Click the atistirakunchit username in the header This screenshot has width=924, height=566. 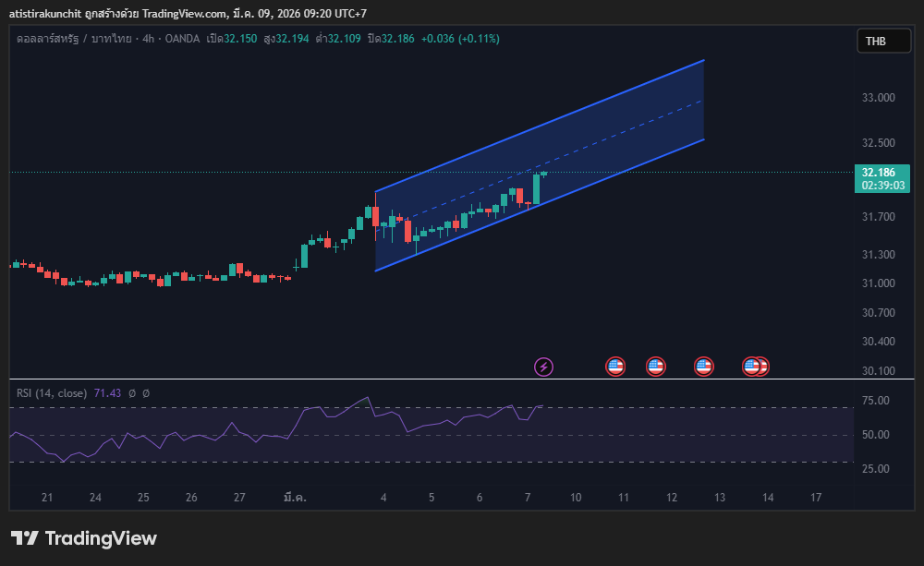(x=44, y=14)
